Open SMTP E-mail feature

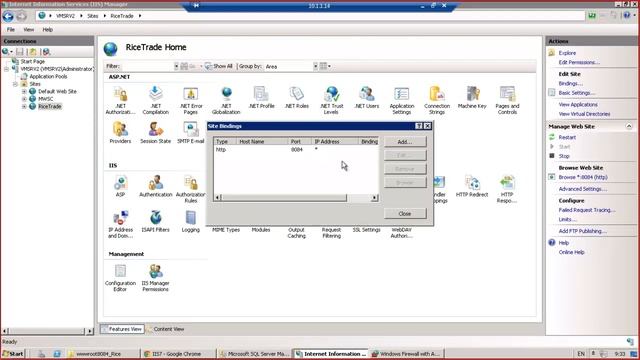point(191,133)
